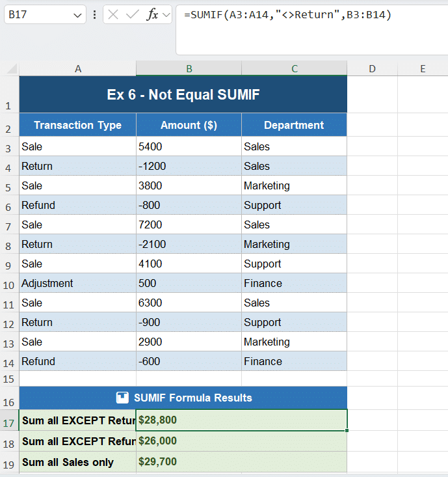This screenshot has width=448, height=477.
Task: Select the cell with amount 5400
Action: (x=189, y=146)
